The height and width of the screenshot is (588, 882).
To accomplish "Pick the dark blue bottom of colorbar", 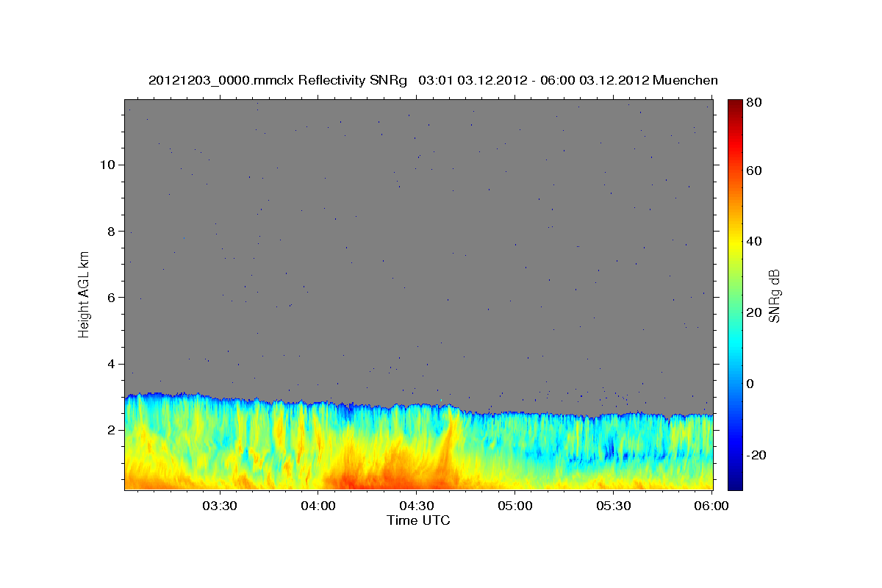I will coord(735,485).
